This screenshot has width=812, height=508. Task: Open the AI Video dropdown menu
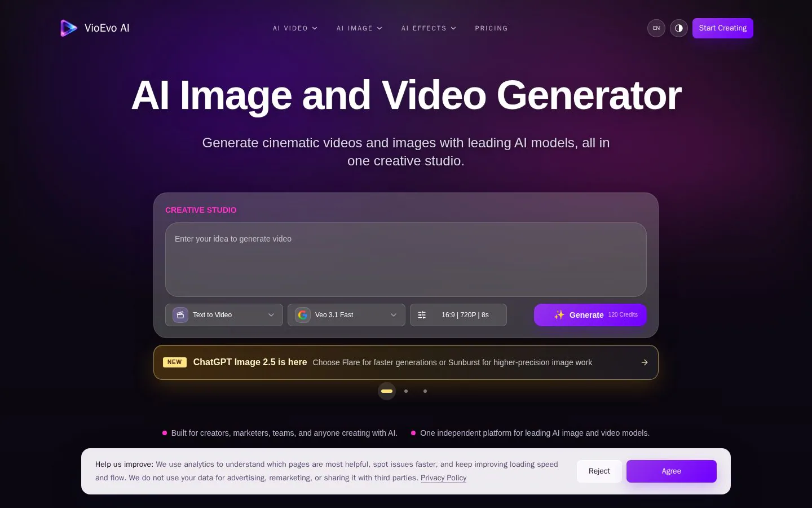tap(295, 28)
